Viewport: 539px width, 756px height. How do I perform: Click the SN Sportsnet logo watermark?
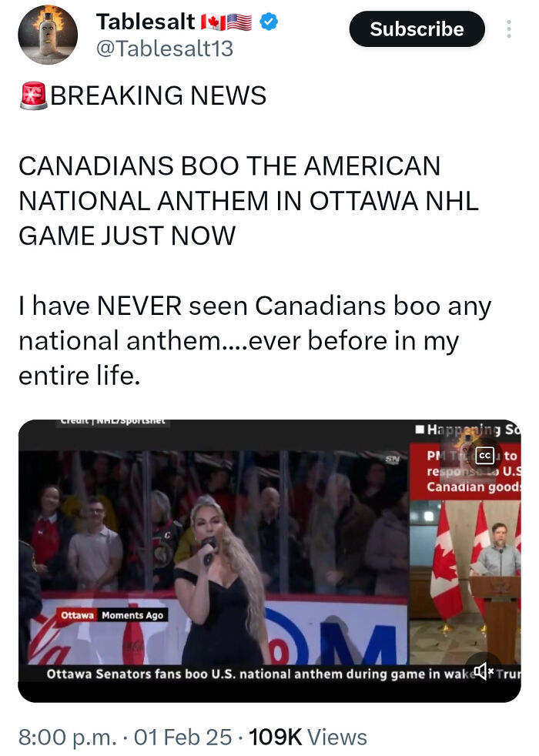pyautogui.click(x=392, y=460)
